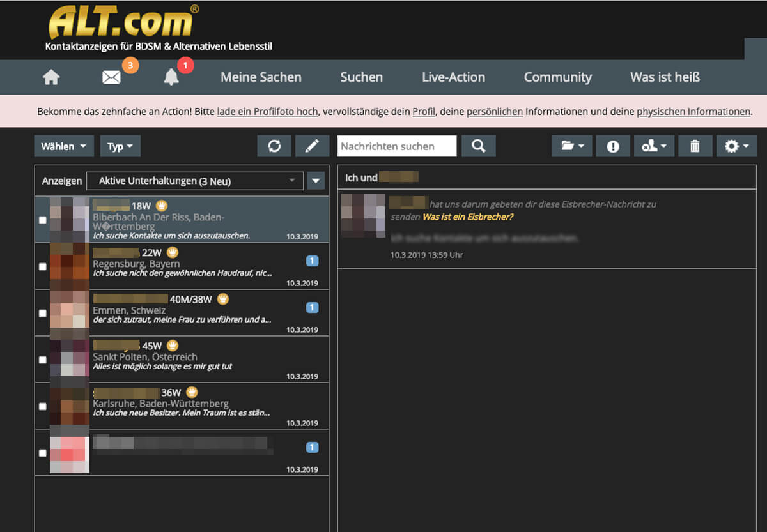Click the 'lade ein Profilfoto hoch' link
The height and width of the screenshot is (532, 767).
click(x=267, y=111)
